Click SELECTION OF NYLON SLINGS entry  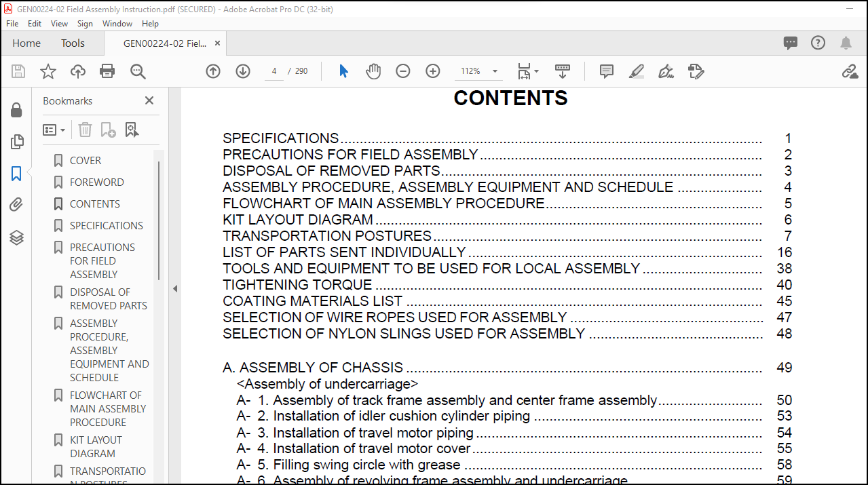click(x=507, y=334)
